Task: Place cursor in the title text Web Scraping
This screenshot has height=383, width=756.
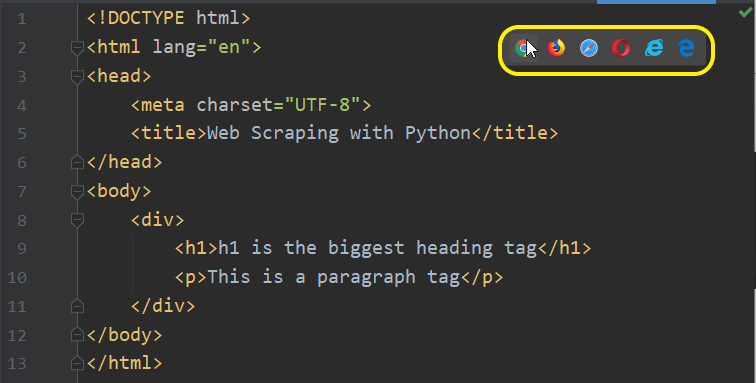Action: pos(272,134)
